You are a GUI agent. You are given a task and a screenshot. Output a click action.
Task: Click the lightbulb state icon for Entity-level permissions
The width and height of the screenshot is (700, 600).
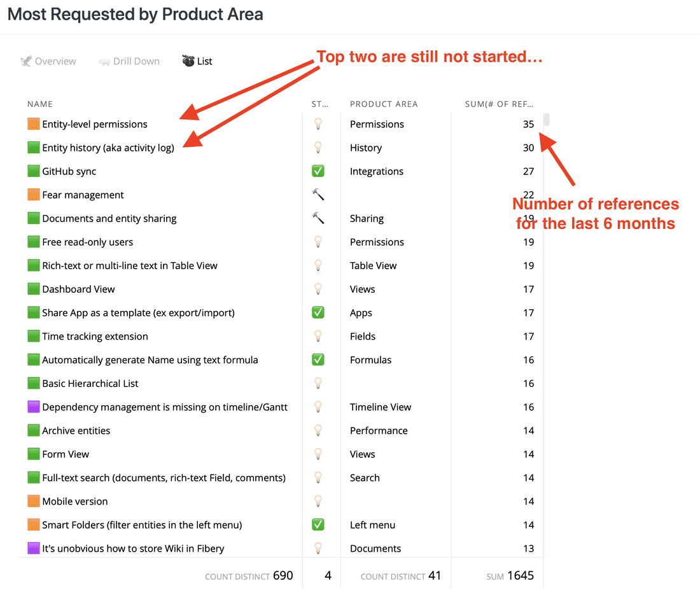318,123
